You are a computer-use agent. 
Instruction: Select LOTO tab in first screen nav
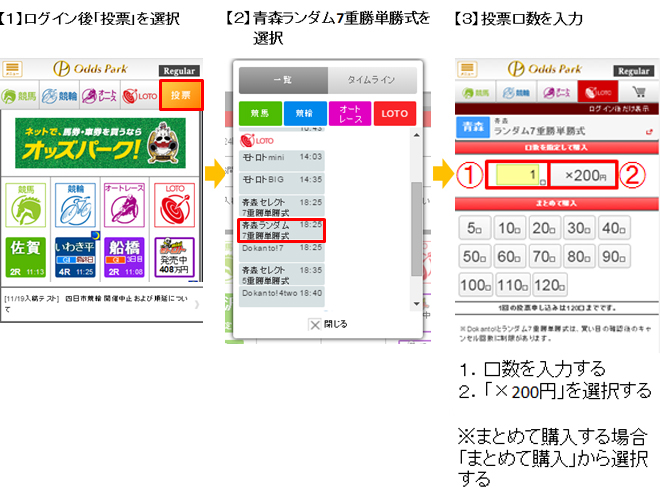click(140, 96)
